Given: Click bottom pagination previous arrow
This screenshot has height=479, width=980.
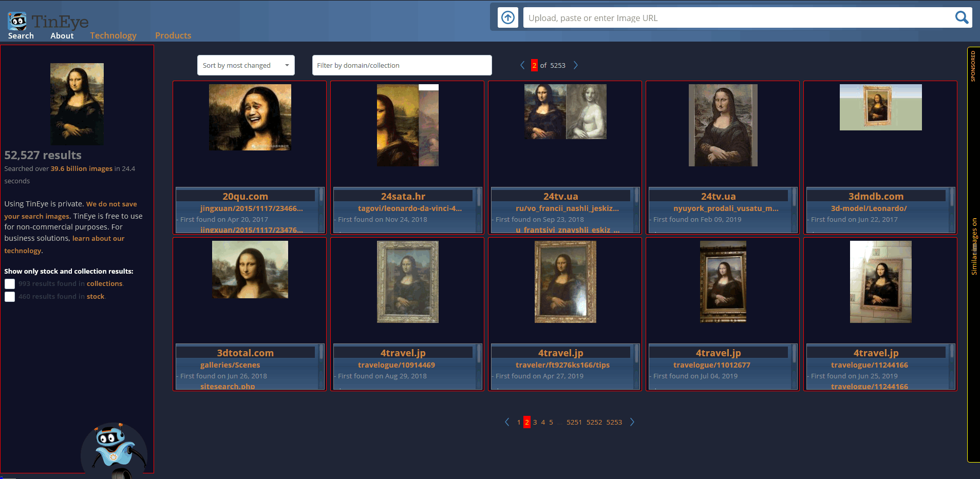Looking at the screenshot, I should coord(507,422).
